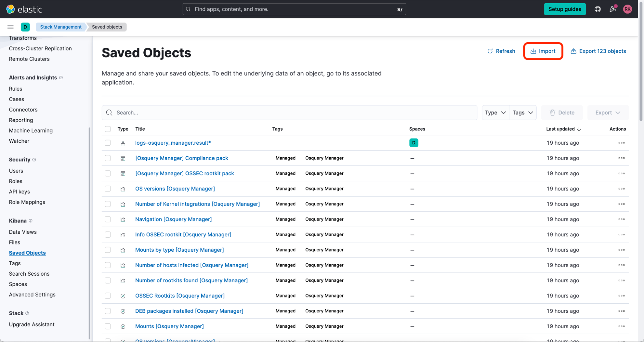Select checkbox for Number of Kernel integrations row
644x342 pixels.
[x=108, y=204]
